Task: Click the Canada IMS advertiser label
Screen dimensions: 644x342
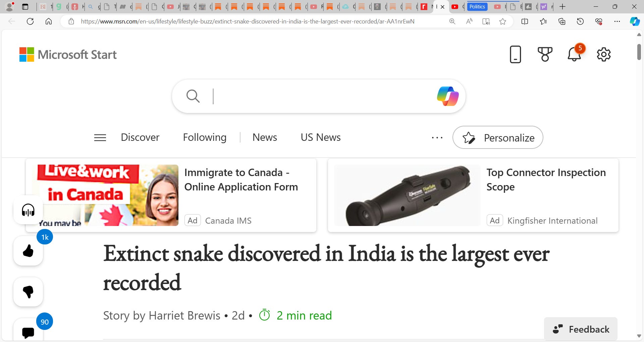Action: click(x=228, y=221)
